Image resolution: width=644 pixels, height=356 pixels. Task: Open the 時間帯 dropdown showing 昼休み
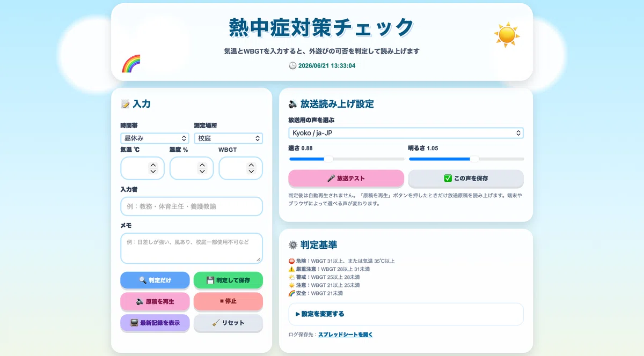coord(155,138)
